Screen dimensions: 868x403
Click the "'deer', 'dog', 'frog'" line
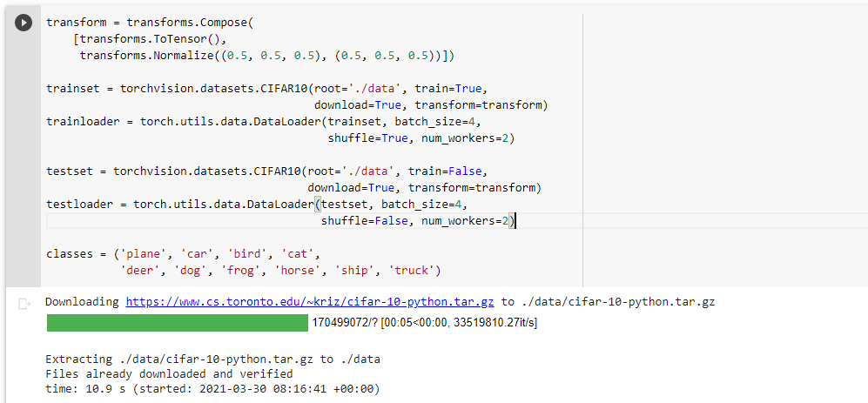coord(280,271)
